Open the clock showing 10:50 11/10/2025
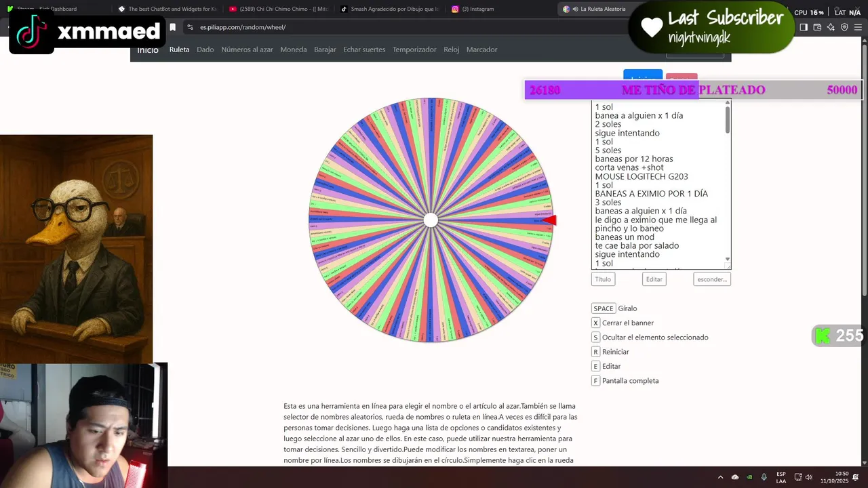 [x=834, y=477]
